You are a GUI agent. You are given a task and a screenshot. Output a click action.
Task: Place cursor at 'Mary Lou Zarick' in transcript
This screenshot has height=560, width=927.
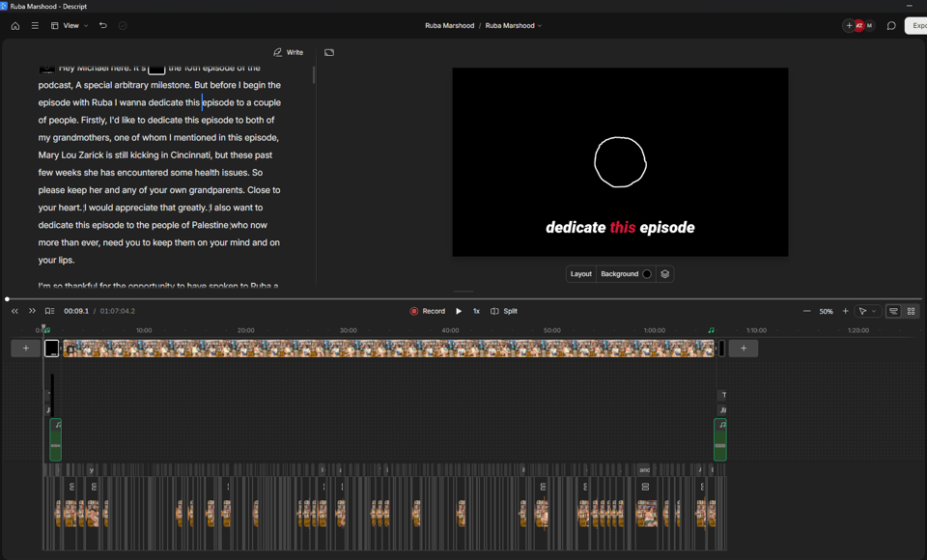(70, 154)
